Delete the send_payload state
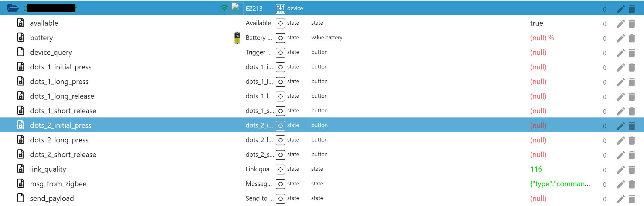The height and width of the screenshot is (206, 644). pyautogui.click(x=632, y=199)
